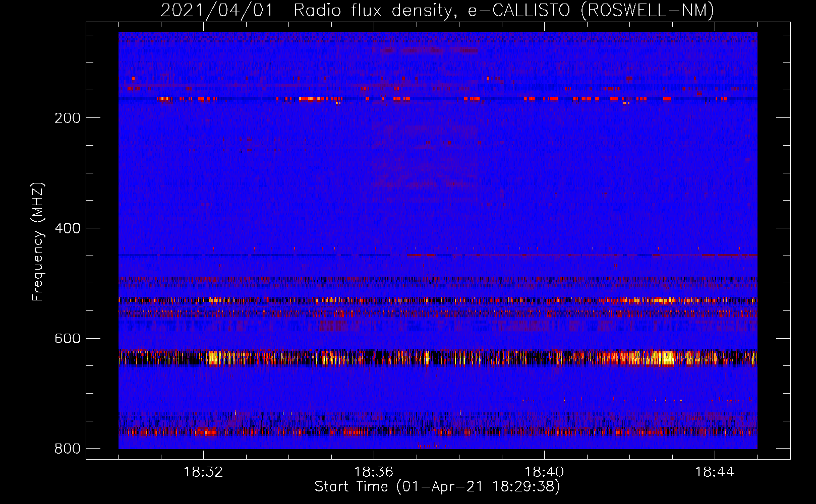Click the '600' frequency tick label

[x=68, y=338]
